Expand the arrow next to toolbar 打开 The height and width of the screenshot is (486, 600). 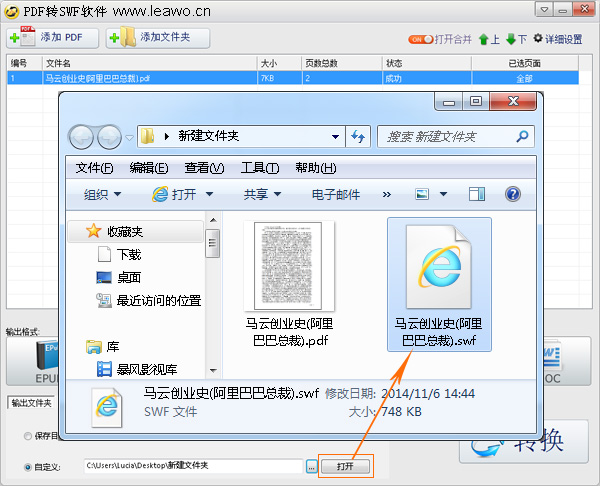(209, 194)
